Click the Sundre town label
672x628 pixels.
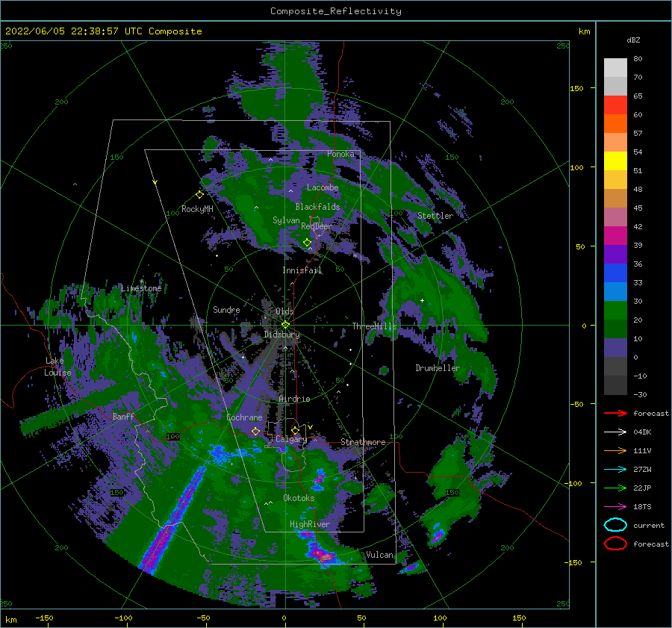(226, 309)
